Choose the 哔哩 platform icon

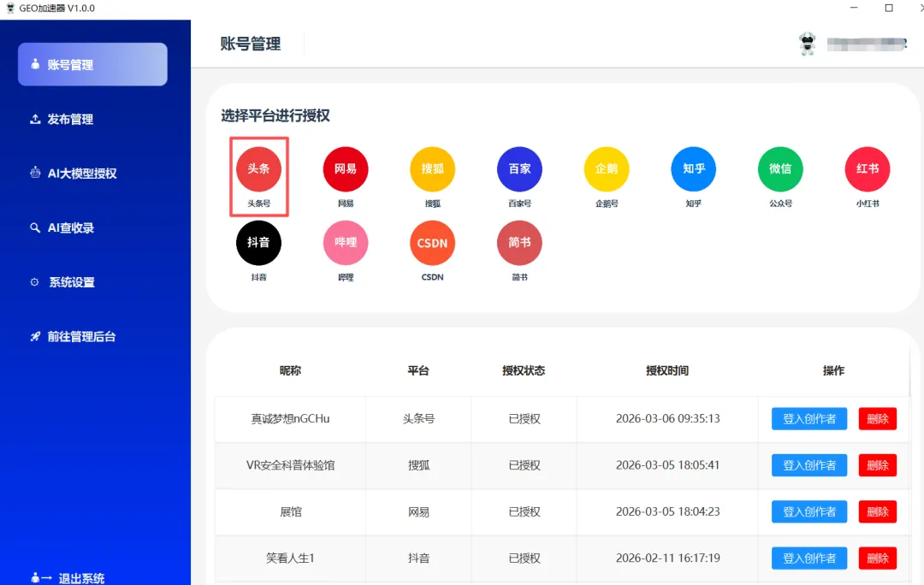pyautogui.click(x=346, y=243)
